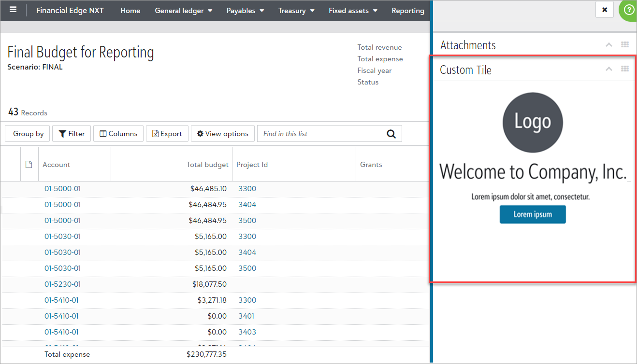Click the search magnifier icon

pos(391,134)
